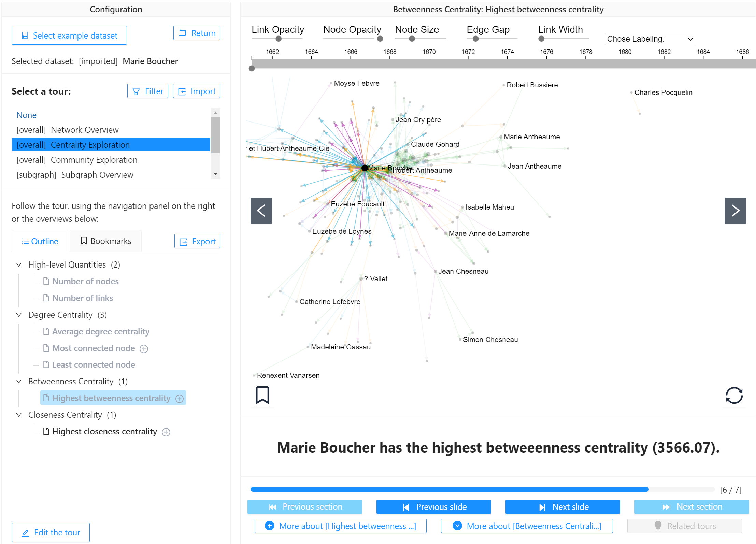Click the right arrow navigation icon
This screenshot has height=544, width=756.
pos(736,210)
